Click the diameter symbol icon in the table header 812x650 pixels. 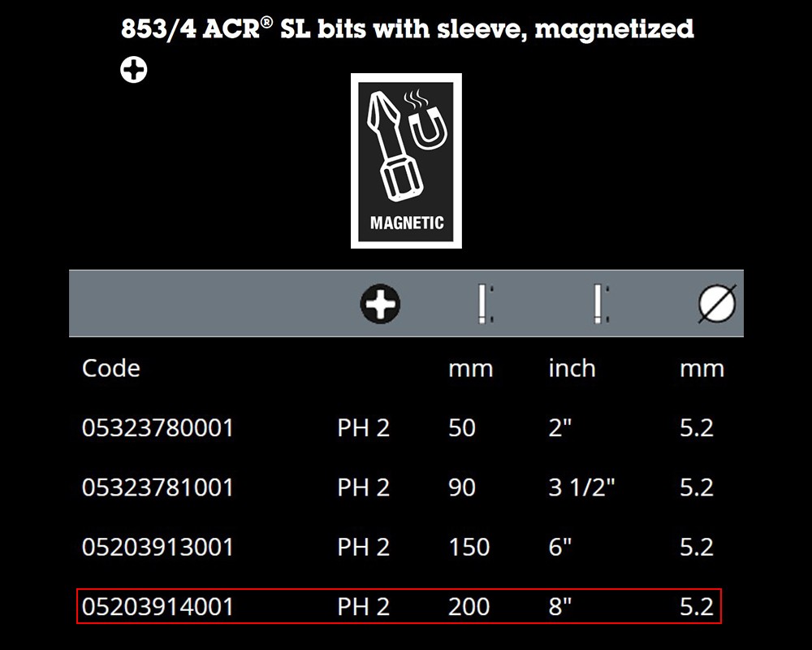coord(717,304)
